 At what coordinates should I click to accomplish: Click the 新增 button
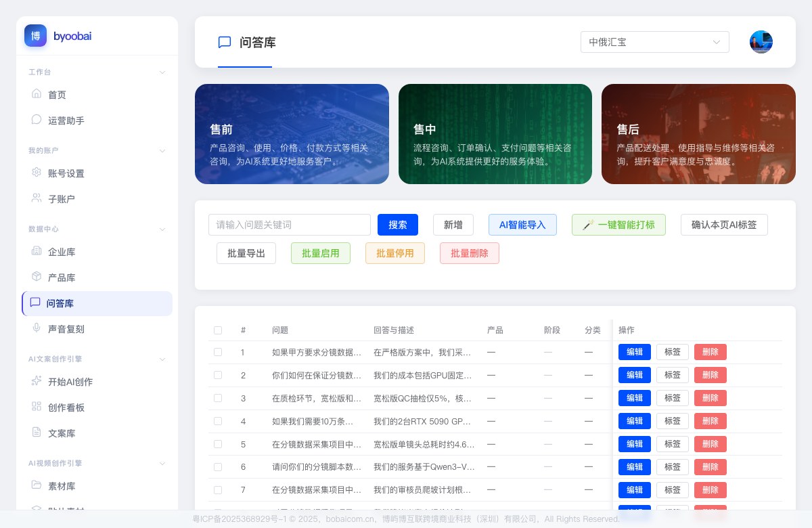click(x=453, y=225)
